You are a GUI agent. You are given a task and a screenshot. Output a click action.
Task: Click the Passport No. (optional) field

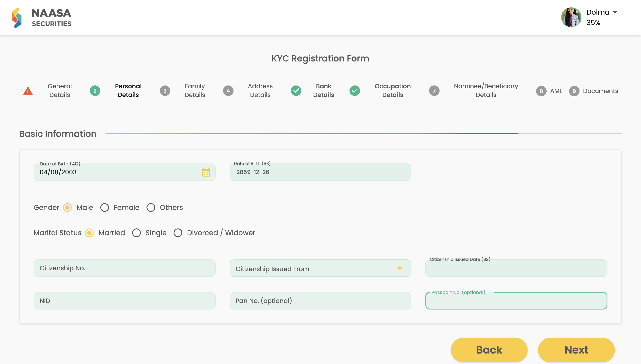(516, 301)
